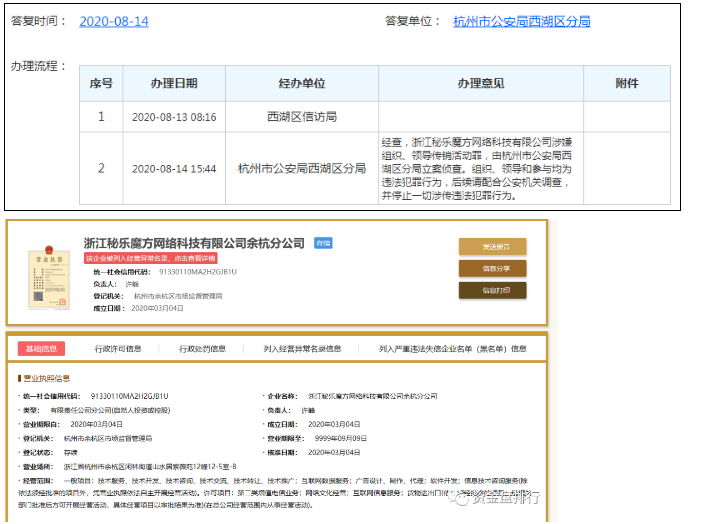
Task: Click the 企业名称 value in license info
Action: (372, 396)
